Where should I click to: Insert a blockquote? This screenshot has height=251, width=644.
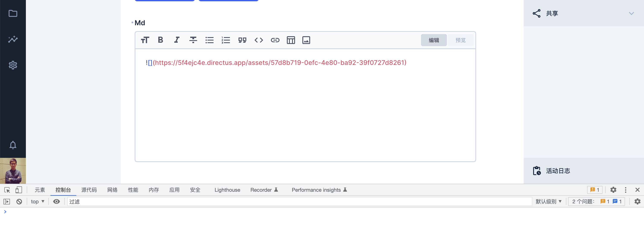(x=242, y=40)
